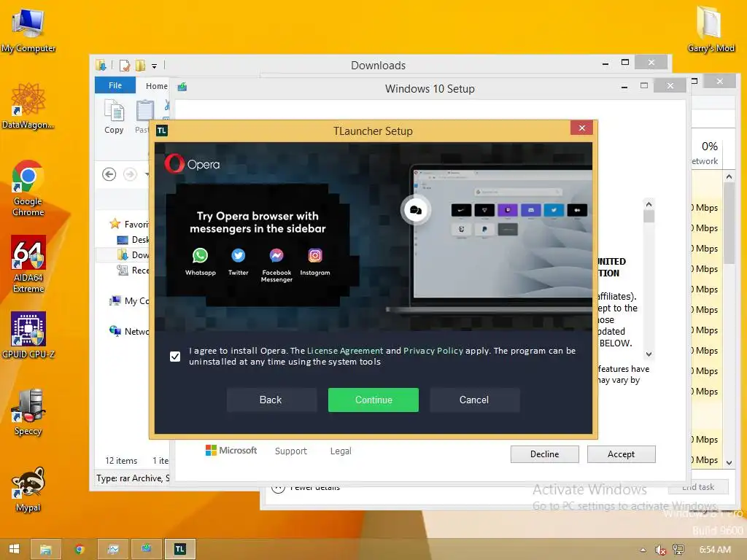Open the Privacy Policy link
Image resolution: width=747 pixels, height=560 pixels.
433,351
